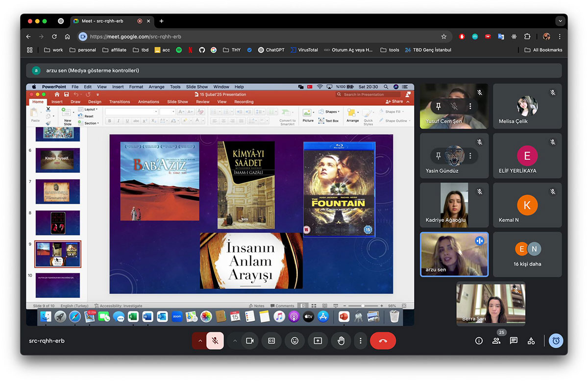Raise your hand in the meeting
This screenshot has width=588, height=382.
[341, 341]
